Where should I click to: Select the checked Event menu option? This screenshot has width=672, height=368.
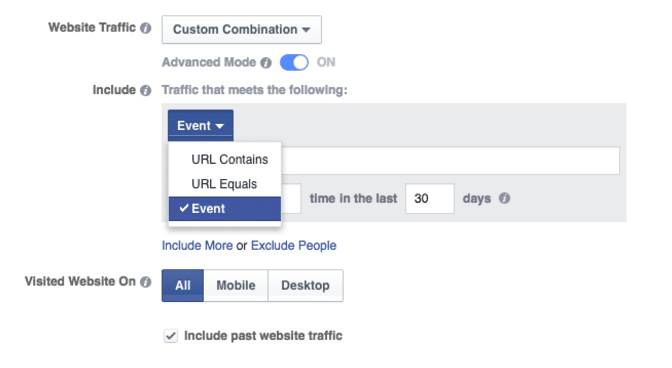(x=225, y=209)
